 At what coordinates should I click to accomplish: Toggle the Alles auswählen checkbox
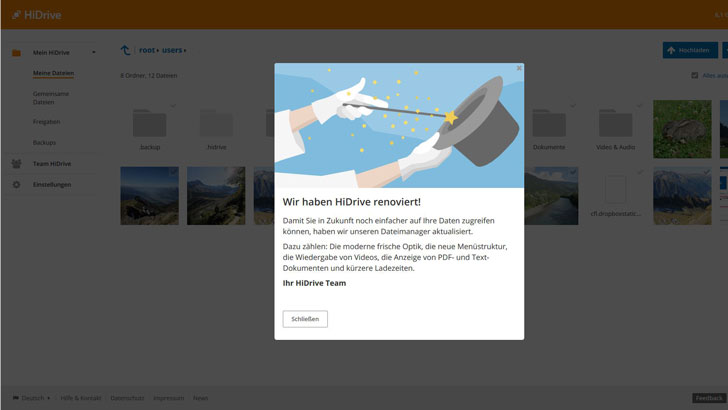point(695,75)
